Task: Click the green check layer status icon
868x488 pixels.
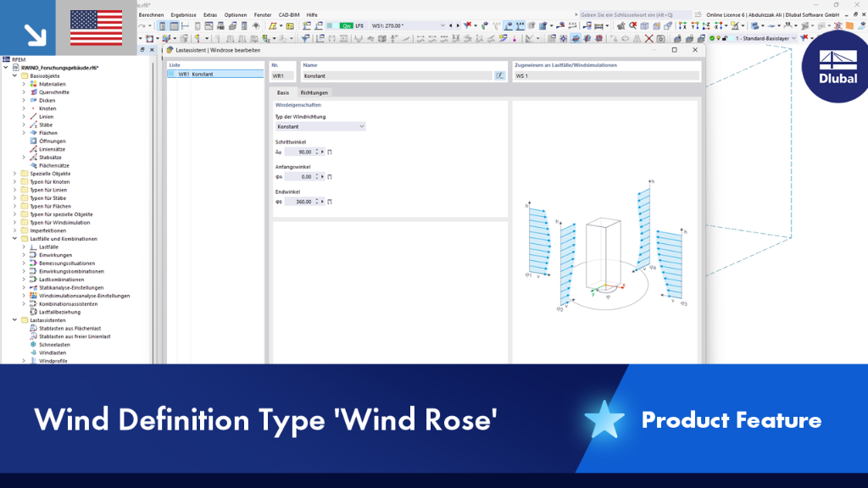Action: point(712,38)
